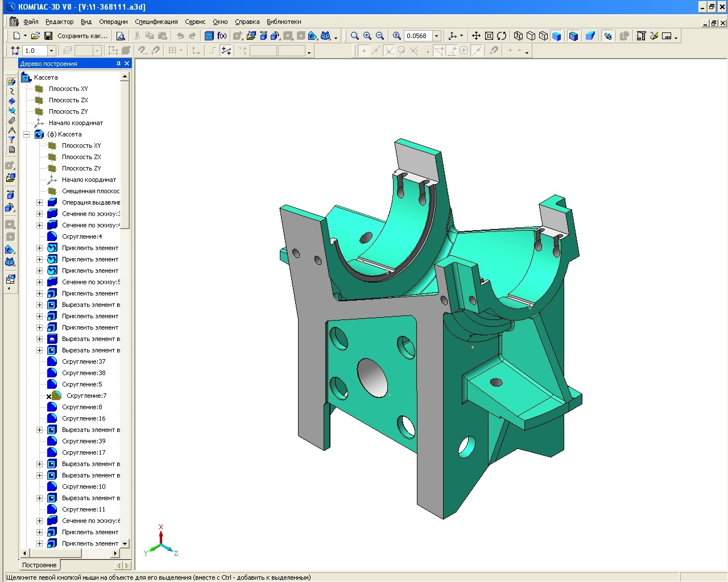Toggle Shaded display mode
This screenshot has width=728, height=582.
pos(556,36)
